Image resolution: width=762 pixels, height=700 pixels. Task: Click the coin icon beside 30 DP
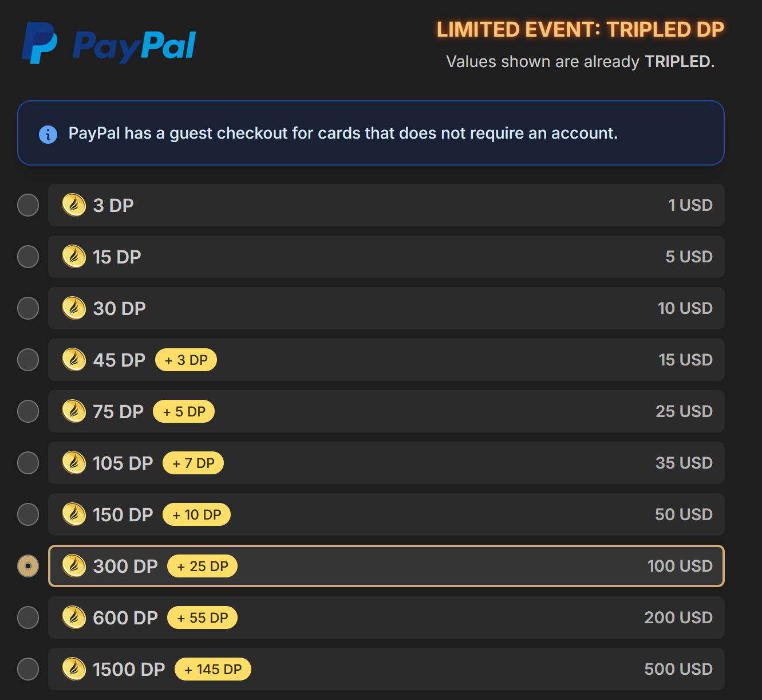point(74,308)
